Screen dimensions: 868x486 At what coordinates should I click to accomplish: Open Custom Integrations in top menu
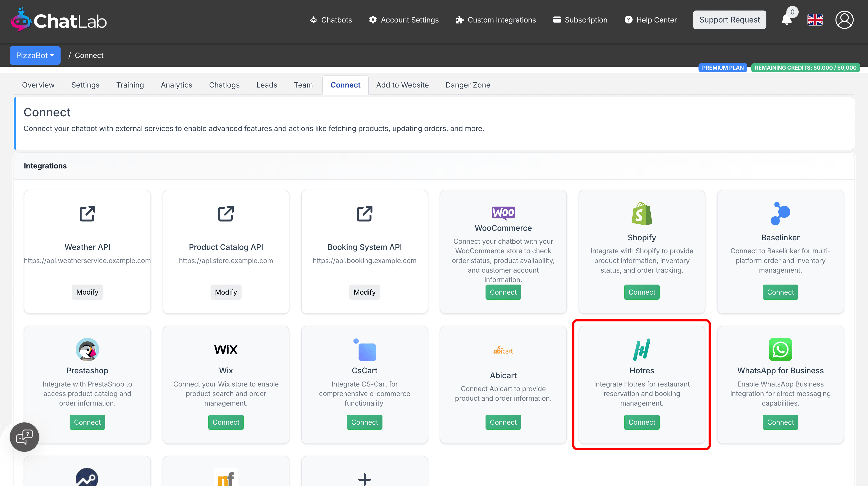pos(496,20)
